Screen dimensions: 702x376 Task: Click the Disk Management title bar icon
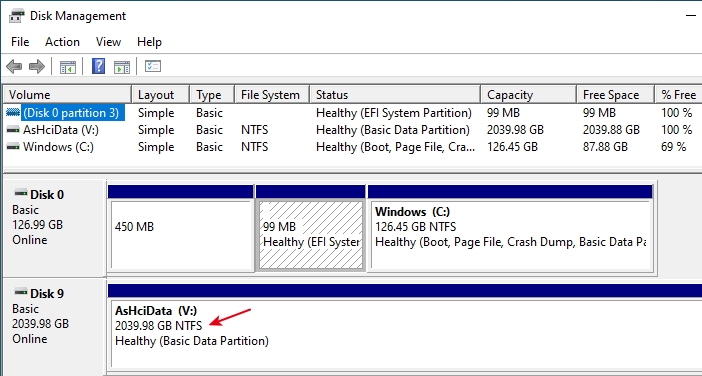click(x=16, y=16)
